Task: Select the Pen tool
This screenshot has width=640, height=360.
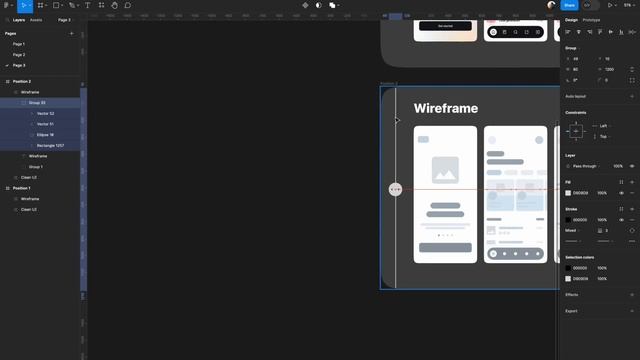Action: tap(72, 5)
